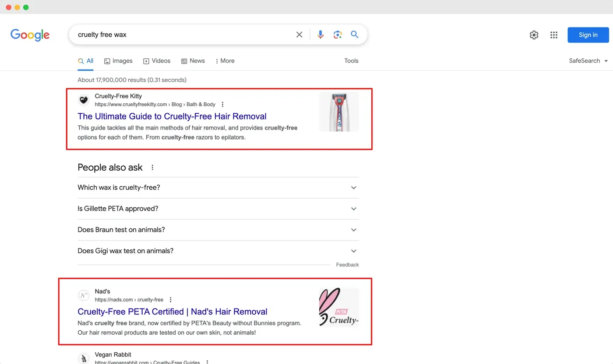The image size is (613, 364).
Task: Click the "Nad's" site name
Action: 102,292
